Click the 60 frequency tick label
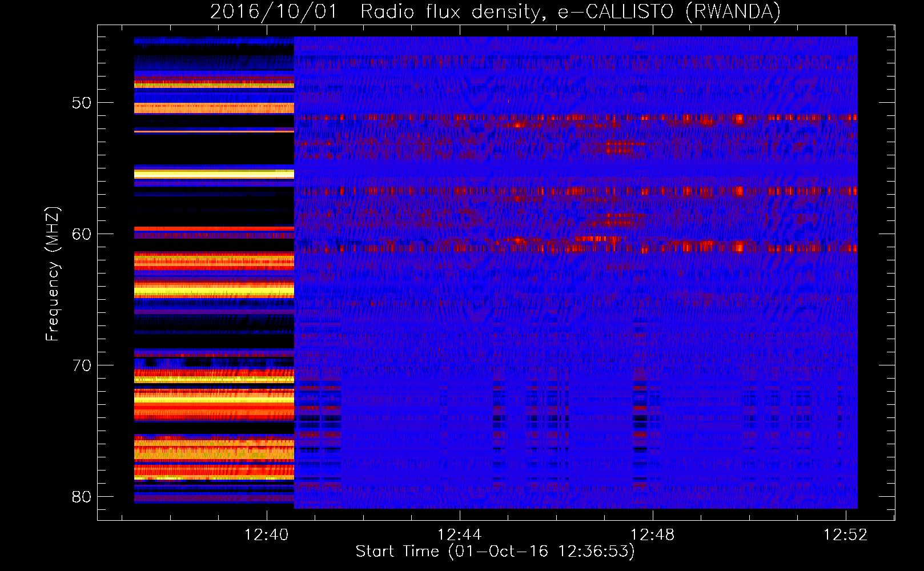Screen dimensions: 924x571 (x=82, y=234)
